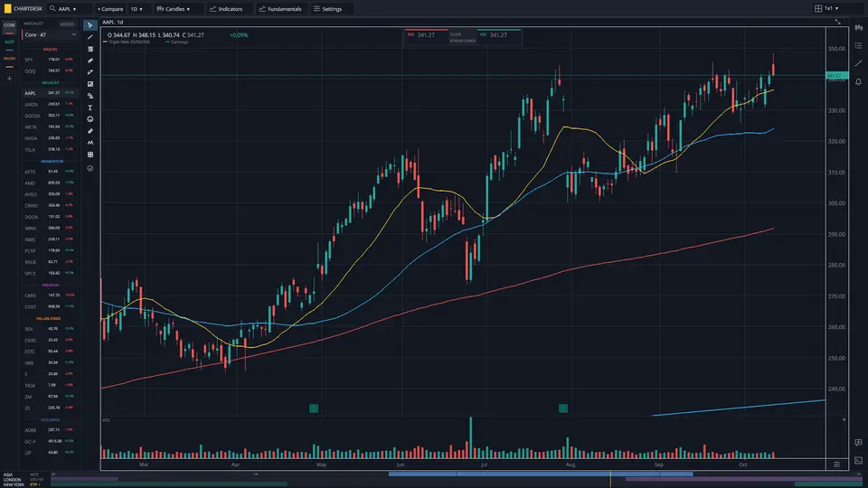Expand chart to fullscreen with arrows icon
The width and height of the screenshot is (868, 488).
click(x=837, y=22)
